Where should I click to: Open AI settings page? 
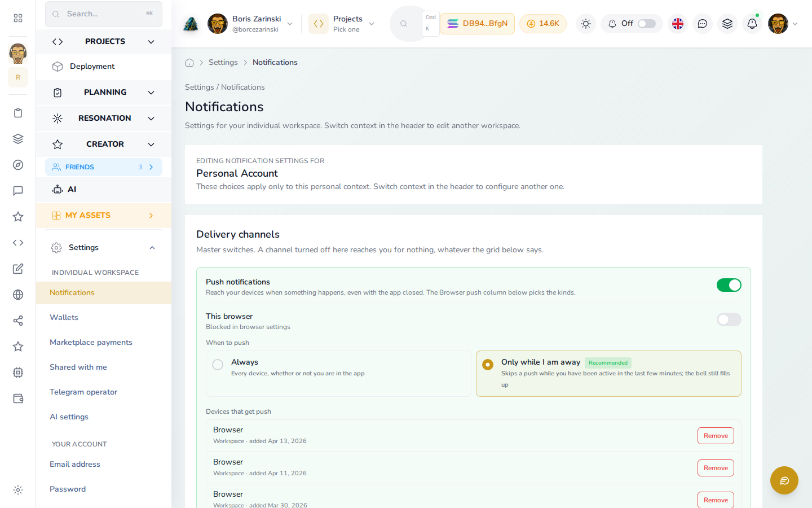[x=104, y=417]
